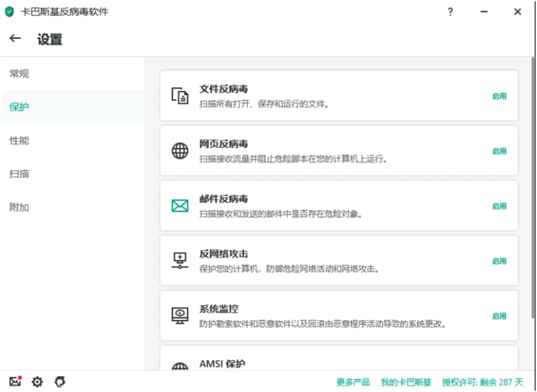Click the 邮件反病毒 envelope icon
Screen dimensions: 537x392
pyautogui.click(x=180, y=206)
